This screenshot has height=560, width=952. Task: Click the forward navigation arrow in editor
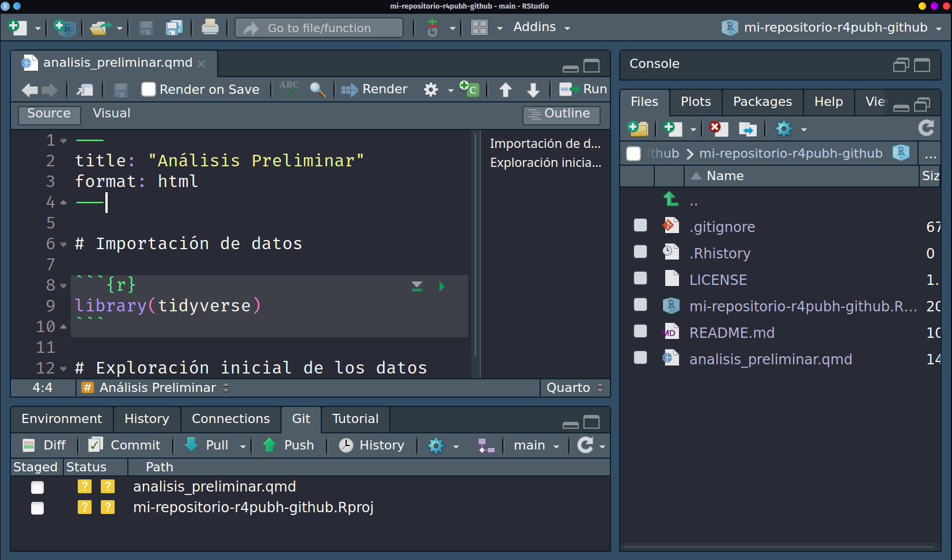pyautogui.click(x=50, y=90)
